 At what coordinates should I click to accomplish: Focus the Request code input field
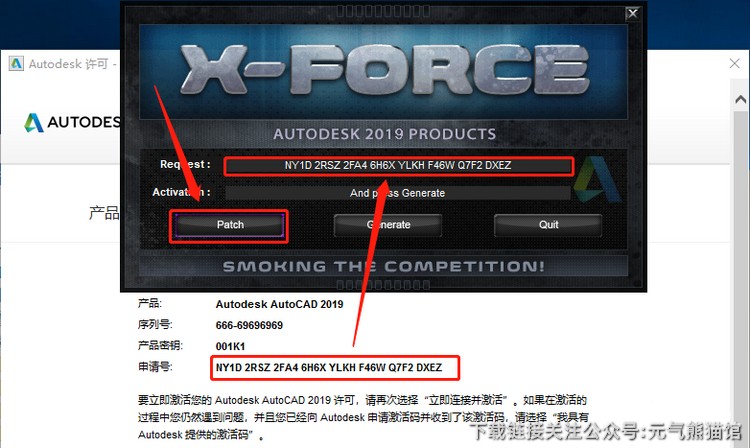398,166
